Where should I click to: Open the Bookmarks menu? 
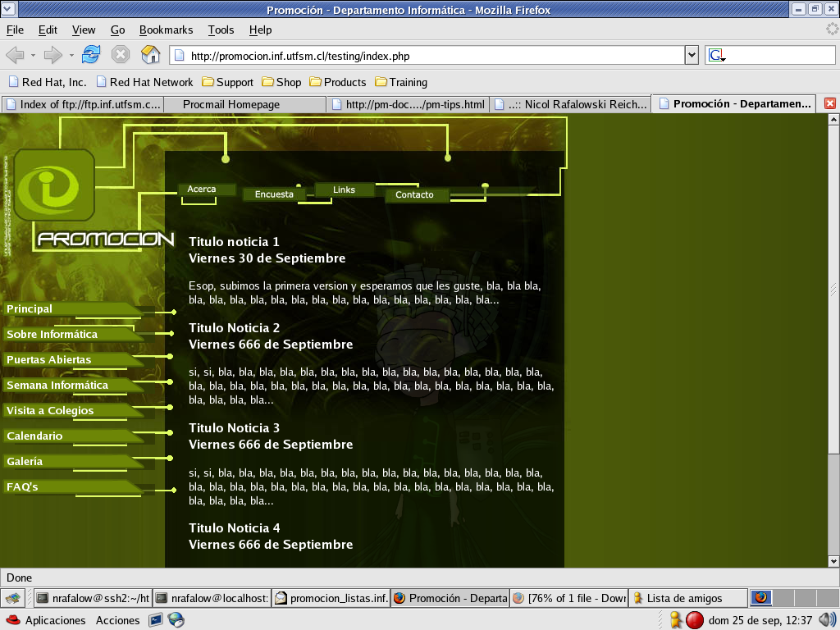click(x=166, y=30)
